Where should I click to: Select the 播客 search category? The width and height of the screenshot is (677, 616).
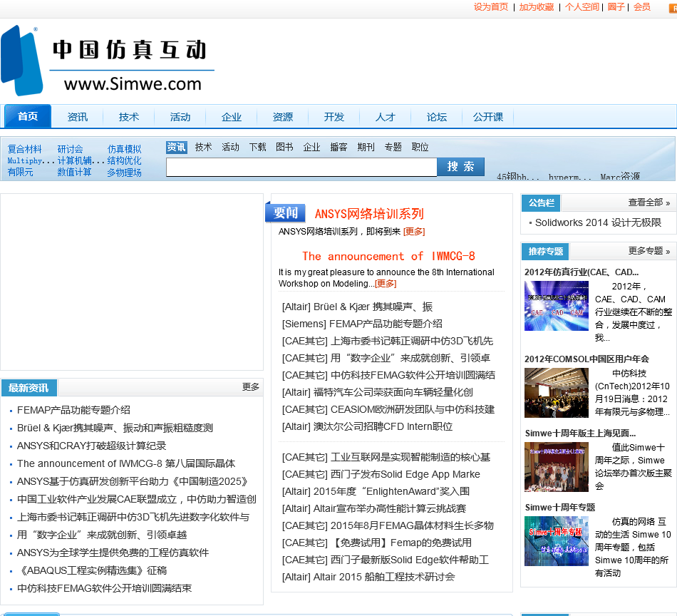[339, 148]
